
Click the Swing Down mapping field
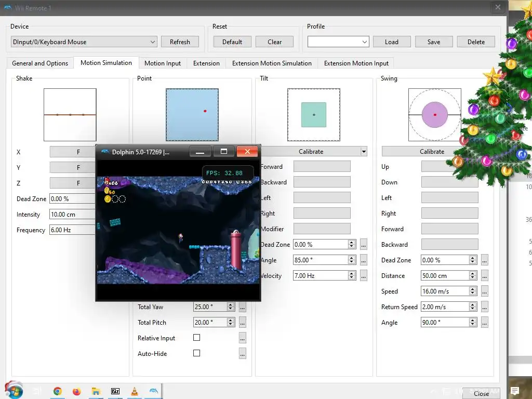pos(450,182)
